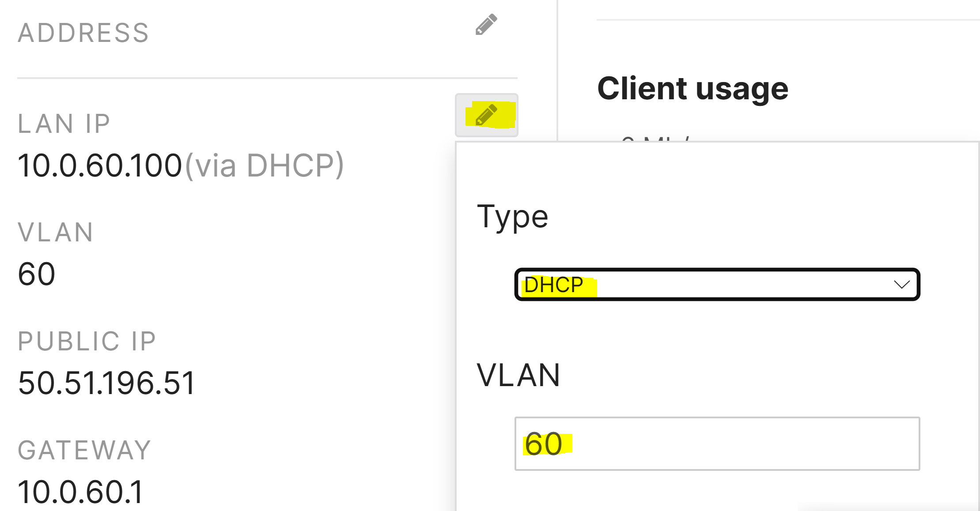Click the LAN IP address 10.0.60.100
Viewport: 980px width, 511px height.
[x=100, y=165]
